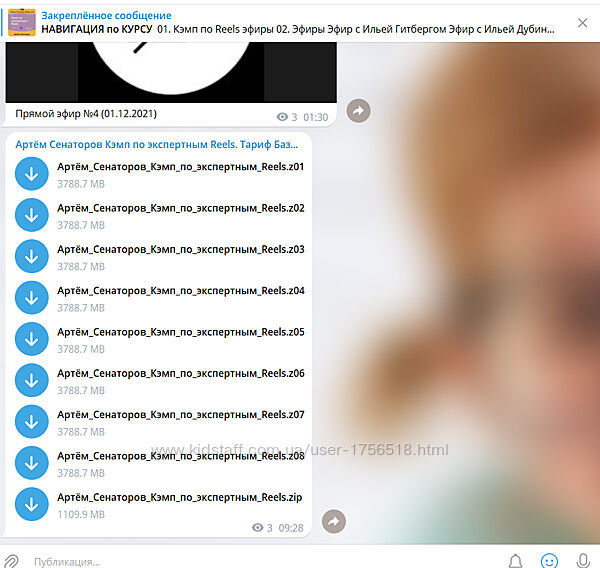Screen dimensions: 600x568
Task: Forward the file archive message
Action: point(333,521)
